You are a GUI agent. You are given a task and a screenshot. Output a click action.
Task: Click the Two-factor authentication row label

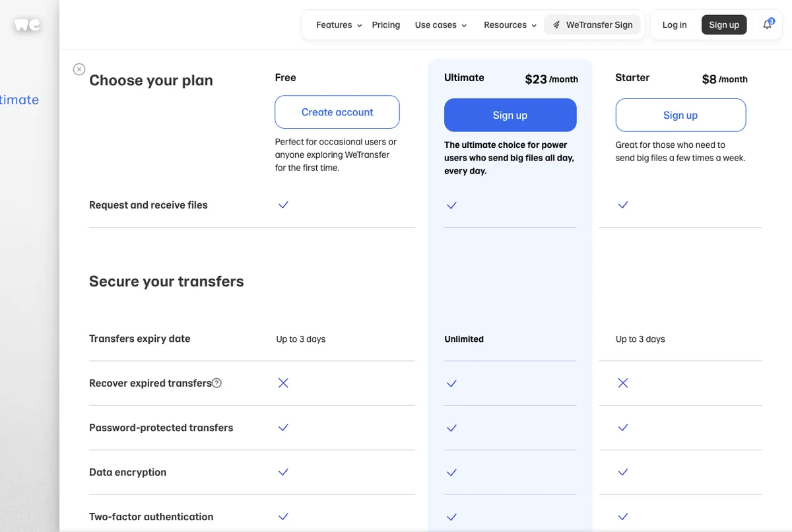151,517
